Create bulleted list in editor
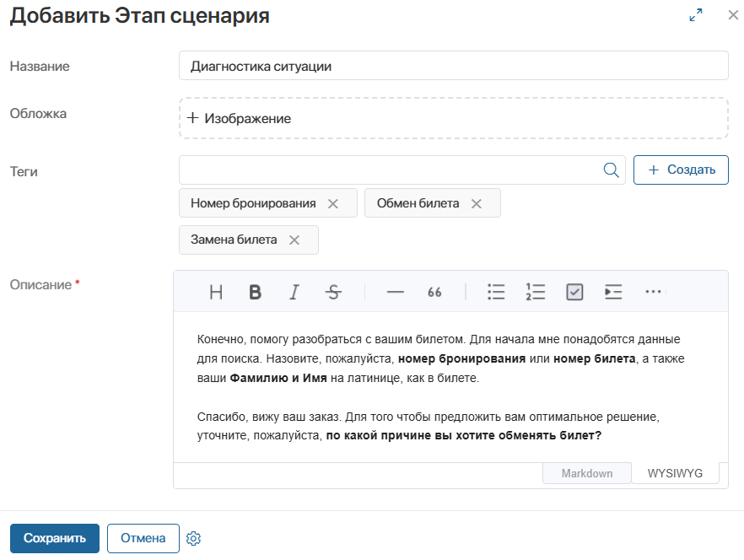The image size is (744, 560). [496, 292]
